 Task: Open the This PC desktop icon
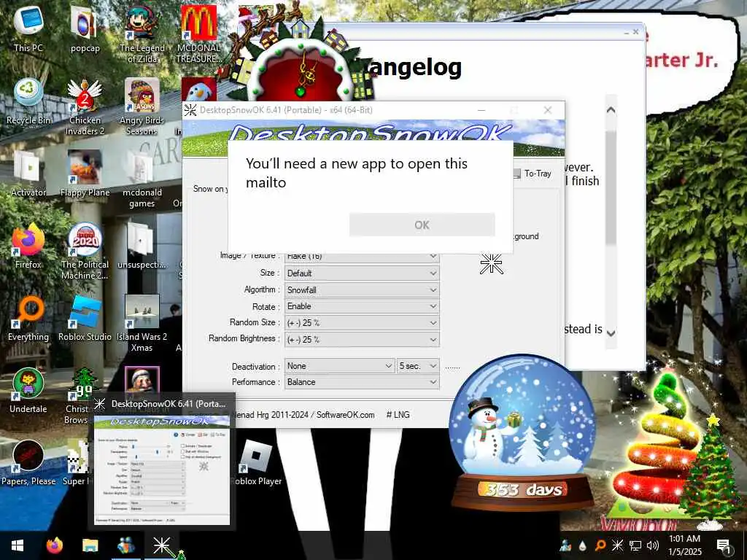click(28, 28)
